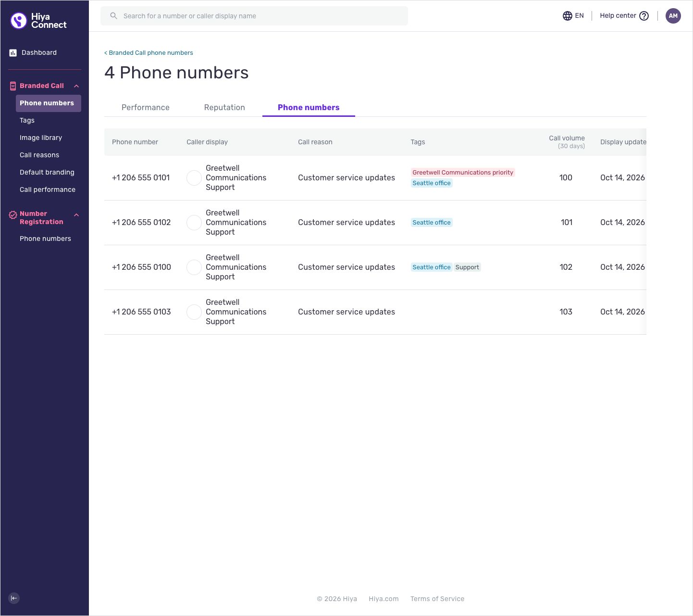The height and width of the screenshot is (616, 693).
Task: Go back to Branded Call phone numbers
Action: pos(148,53)
